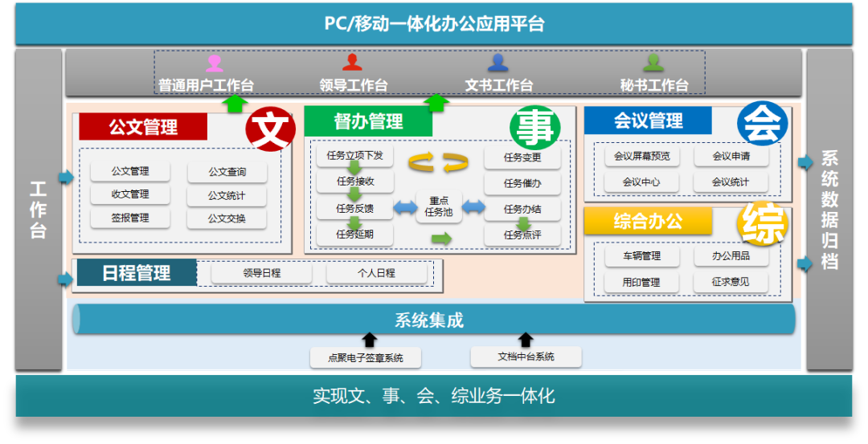
Task: Click the 会议中心 button
Action: pos(641,182)
